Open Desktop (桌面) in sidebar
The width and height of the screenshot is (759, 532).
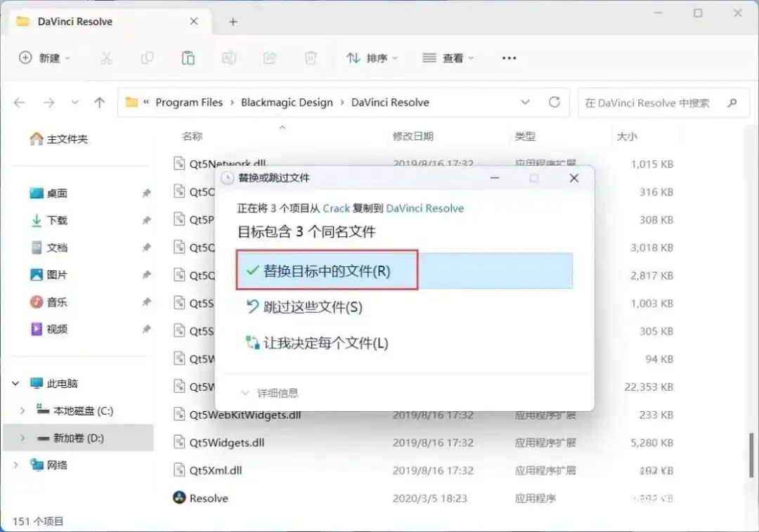pyautogui.click(x=49, y=193)
